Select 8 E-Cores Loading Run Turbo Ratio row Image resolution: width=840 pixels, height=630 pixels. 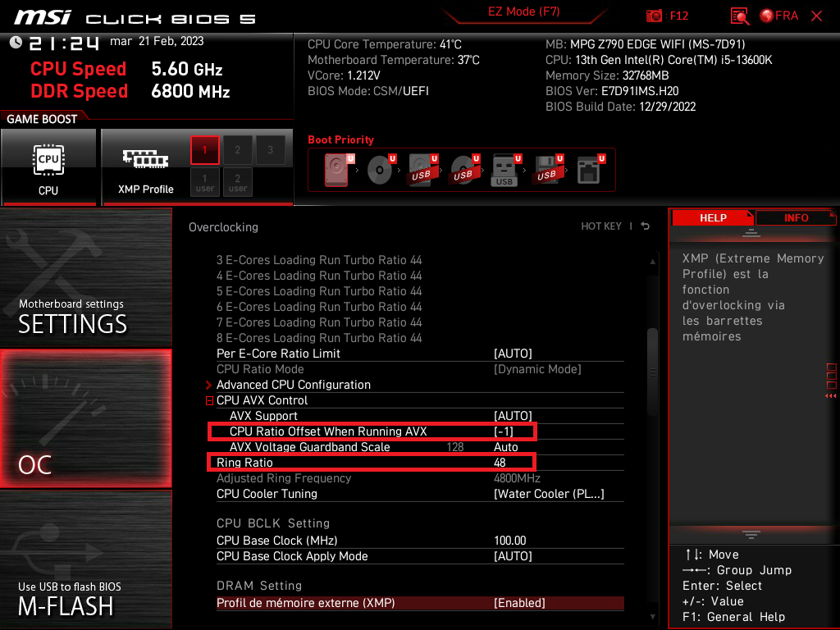point(319,338)
